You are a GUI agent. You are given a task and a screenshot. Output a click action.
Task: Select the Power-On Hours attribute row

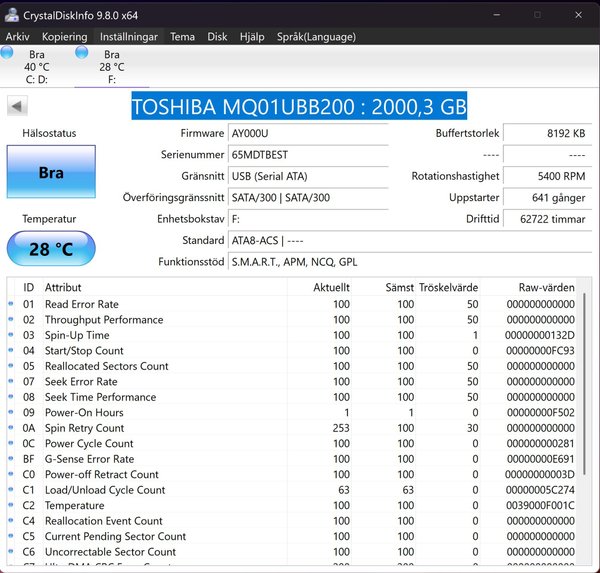click(x=292, y=413)
